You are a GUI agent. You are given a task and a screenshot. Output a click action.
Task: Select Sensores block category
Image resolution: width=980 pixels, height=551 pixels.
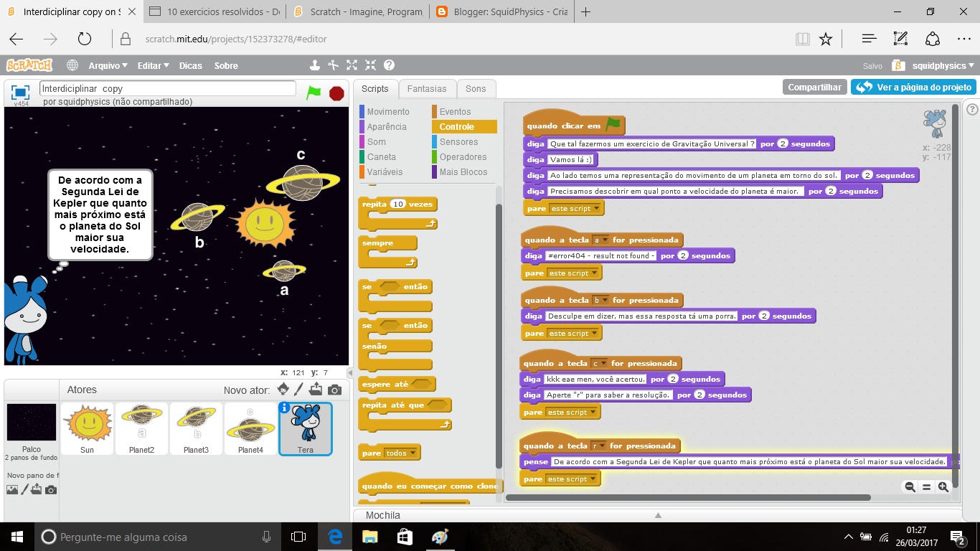click(458, 142)
